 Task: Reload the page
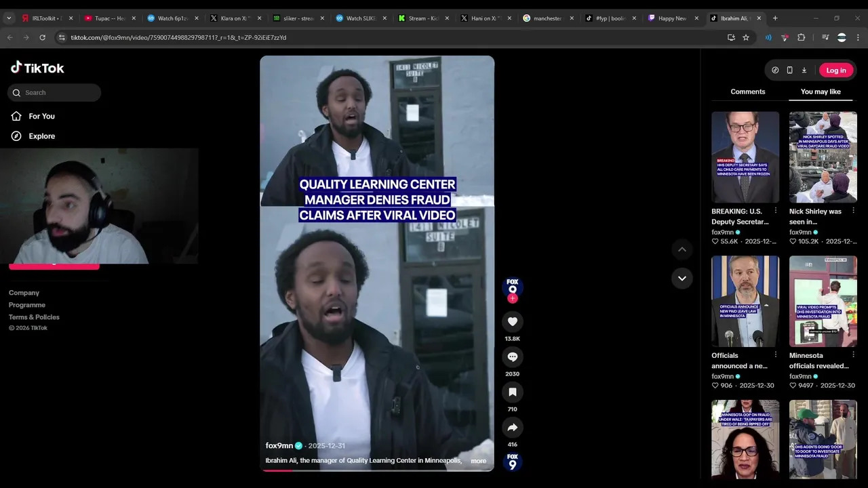42,37
